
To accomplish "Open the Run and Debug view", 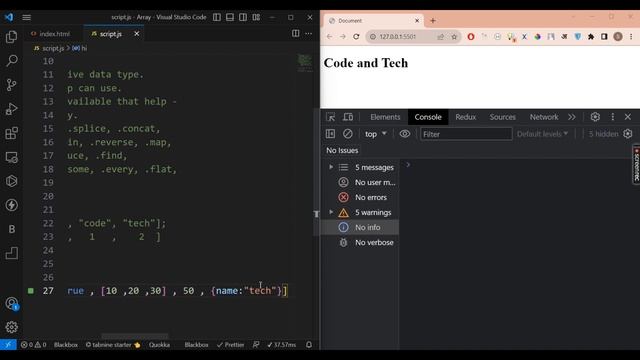I will pos(11,109).
